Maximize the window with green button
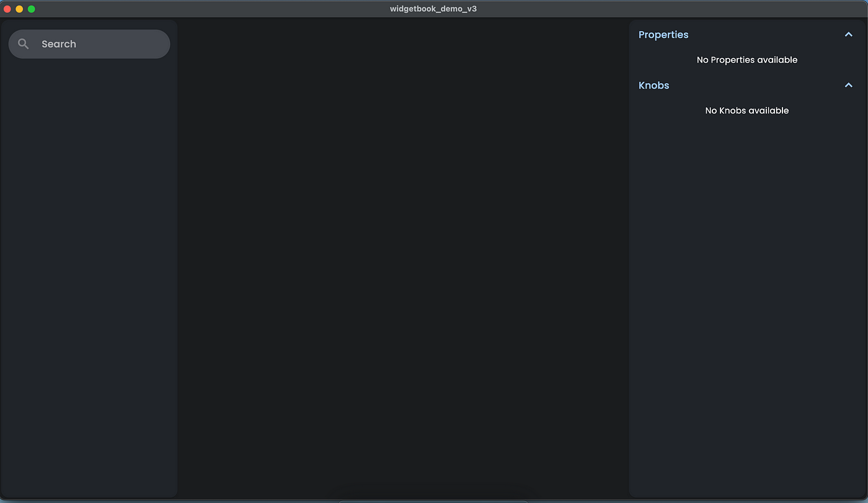This screenshot has height=503, width=868. tap(31, 9)
